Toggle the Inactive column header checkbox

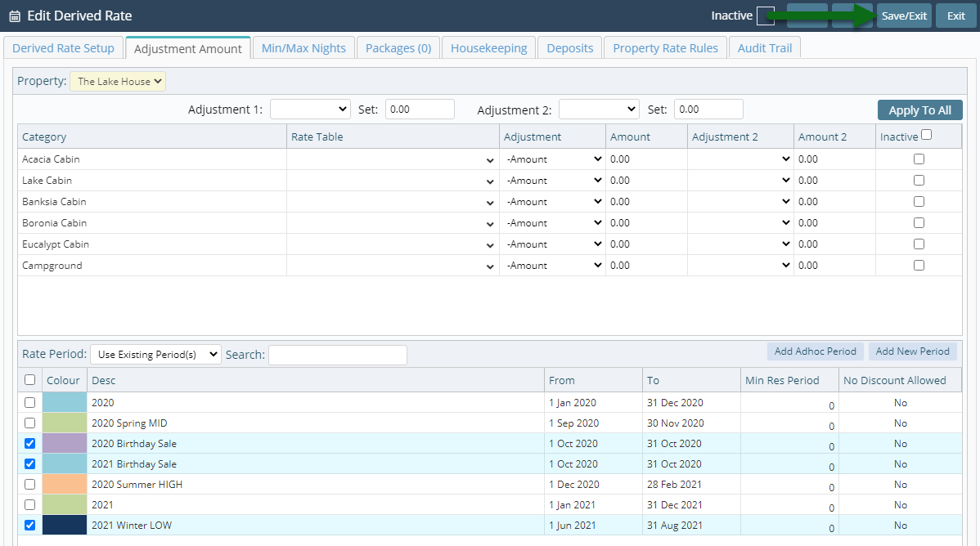pyautogui.click(x=926, y=135)
